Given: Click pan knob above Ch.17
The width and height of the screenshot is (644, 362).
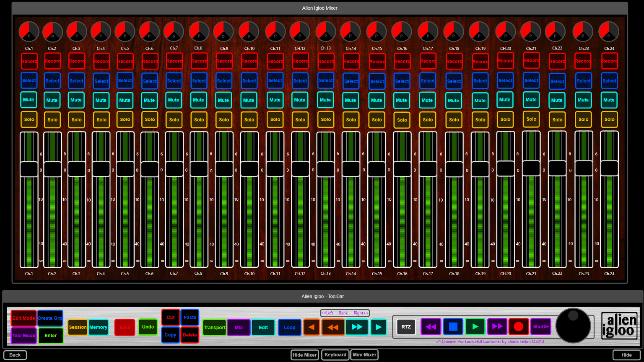Looking at the screenshot, I should pyautogui.click(x=428, y=32).
